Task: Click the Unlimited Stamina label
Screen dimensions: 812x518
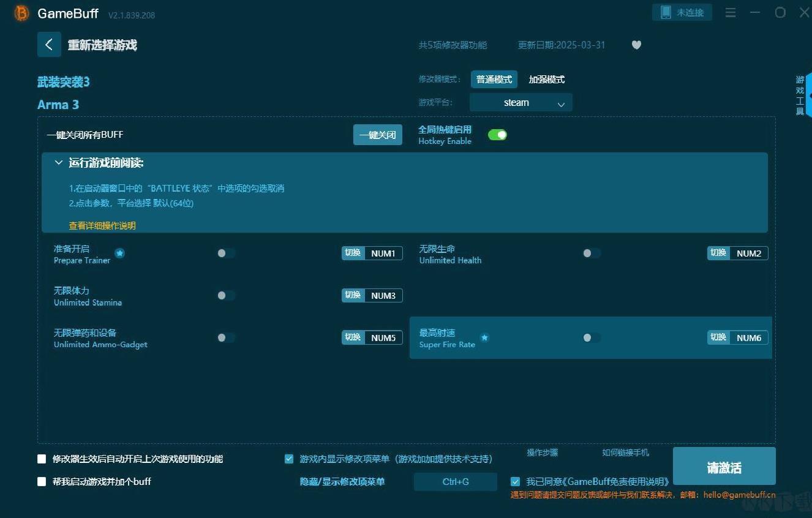Action: click(x=88, y=302)
